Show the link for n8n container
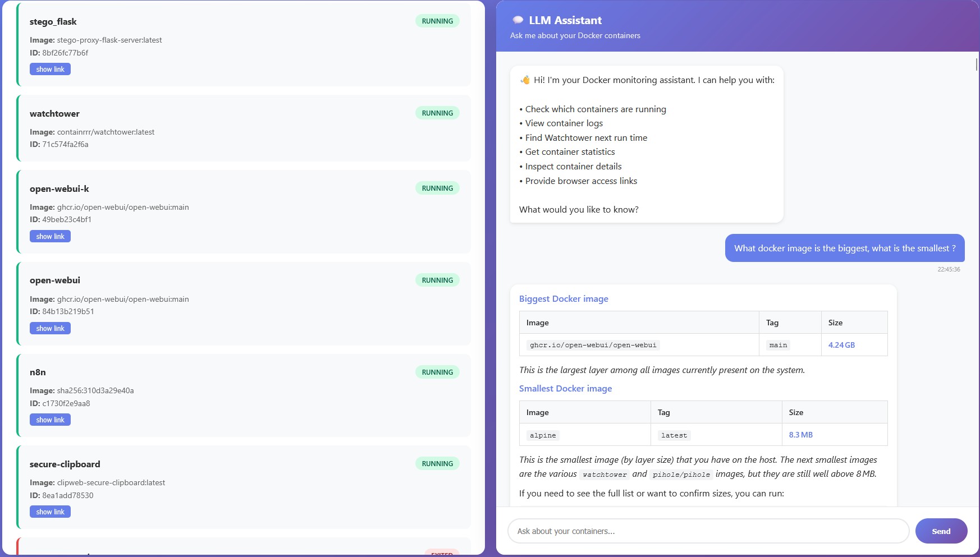This screenshot has width=980, height=557. click(50, 420)
